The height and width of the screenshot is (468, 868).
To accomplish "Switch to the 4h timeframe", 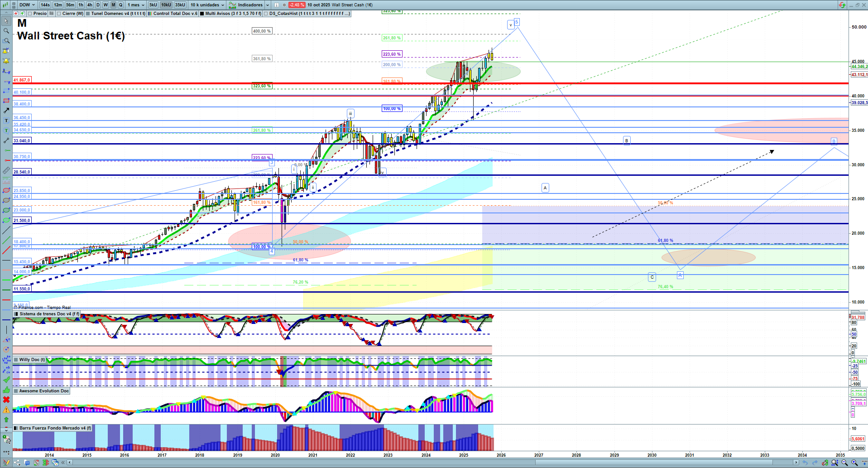I will (x=90, y=5).
